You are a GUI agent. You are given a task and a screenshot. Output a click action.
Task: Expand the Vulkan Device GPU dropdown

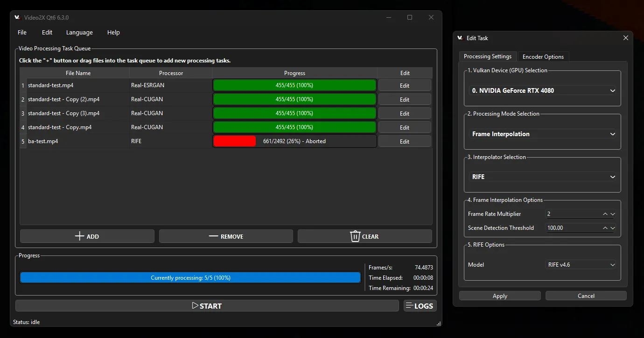[542, 90]
